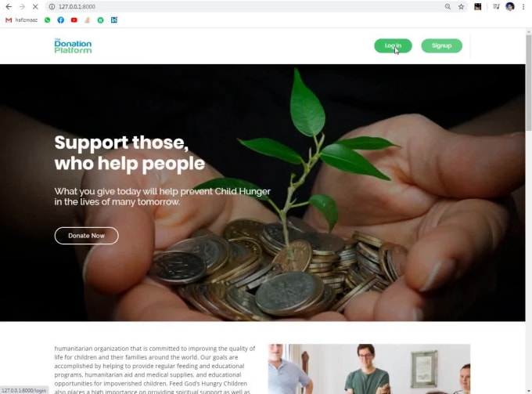
Task: Click the Donate Now button
Action: click(x=87, y=236)
